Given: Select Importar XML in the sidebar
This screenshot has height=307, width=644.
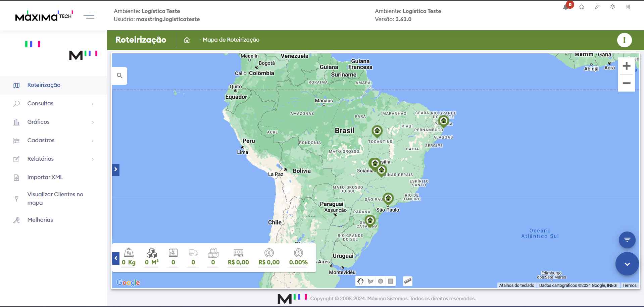Looking at the screenshot, I should 53,177.
